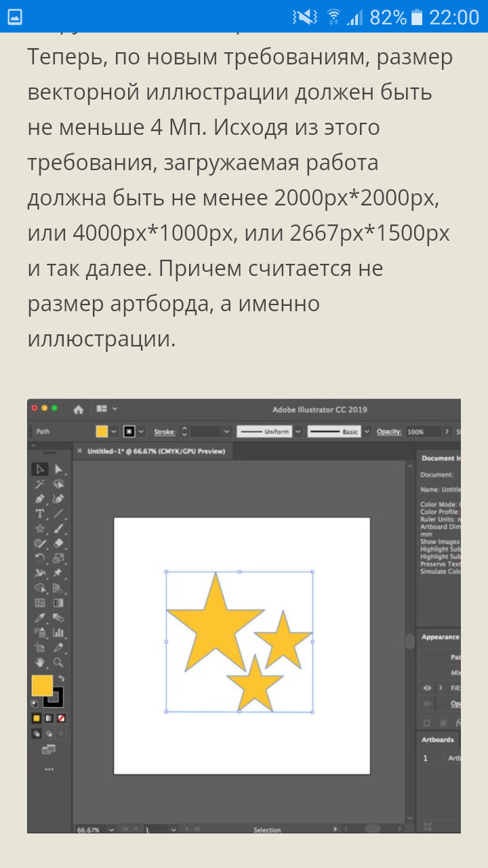
Task: Change the screen mode icon
Action: coord(49,749)
